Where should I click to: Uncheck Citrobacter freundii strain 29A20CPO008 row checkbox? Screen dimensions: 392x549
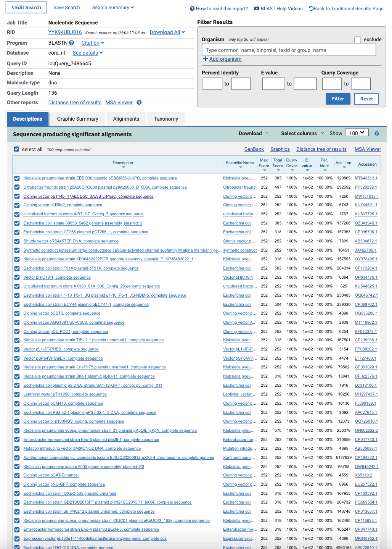coord(17,187)
